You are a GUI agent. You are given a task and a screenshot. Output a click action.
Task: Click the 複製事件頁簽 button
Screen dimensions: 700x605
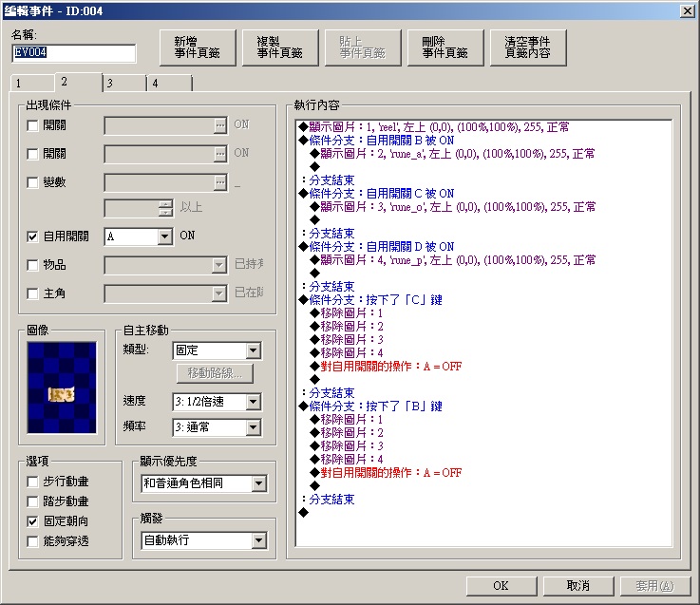click(x=280, y=47)
